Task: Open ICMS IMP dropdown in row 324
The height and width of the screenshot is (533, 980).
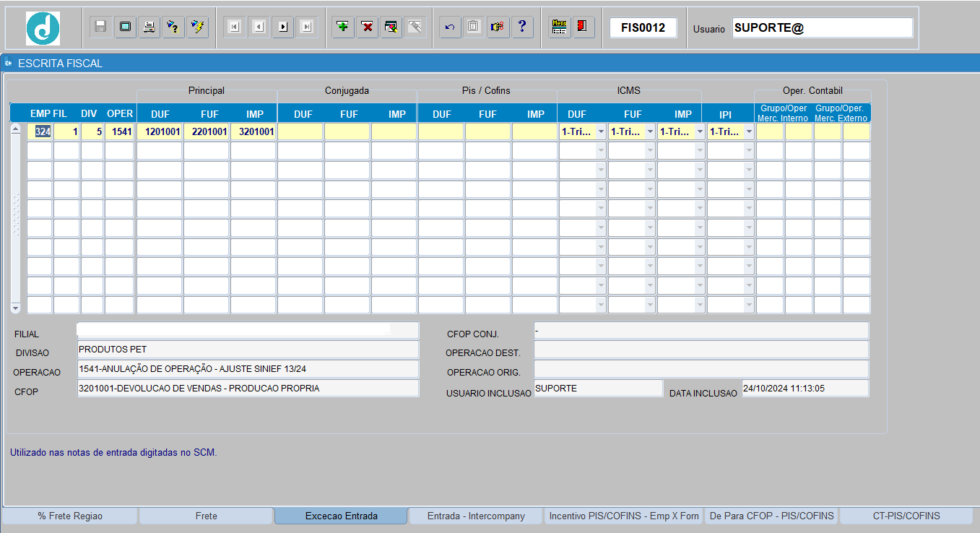Action: (699, 132)
